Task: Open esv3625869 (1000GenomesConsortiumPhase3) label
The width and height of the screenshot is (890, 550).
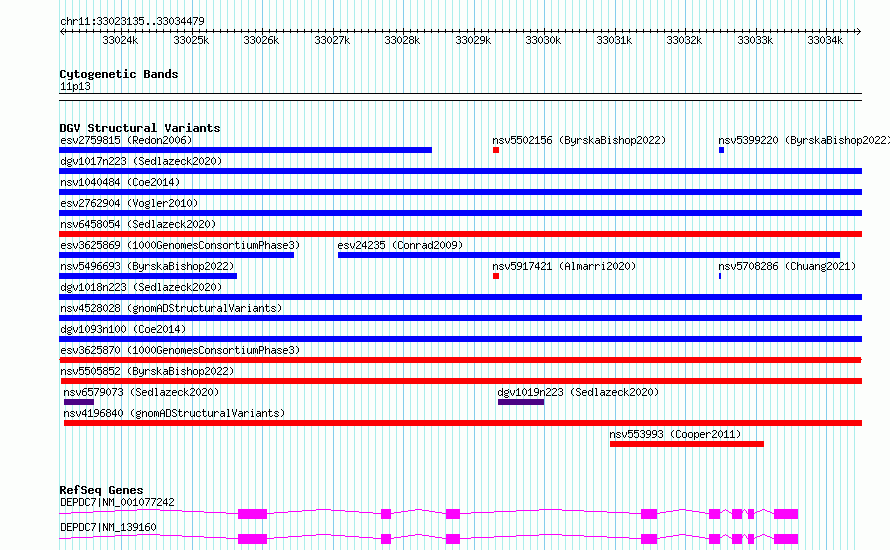Action: 180,245
